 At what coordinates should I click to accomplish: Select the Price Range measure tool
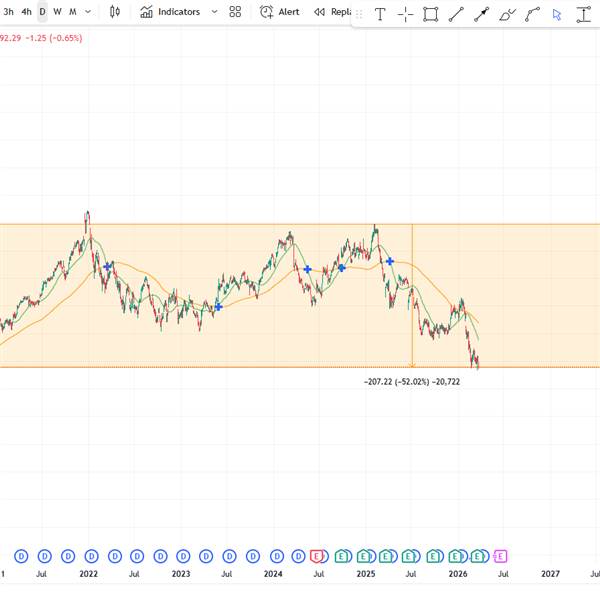tap(584, 15)
